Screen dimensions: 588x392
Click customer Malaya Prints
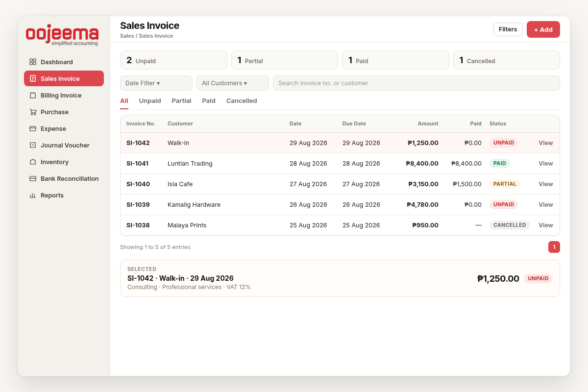pos(187,225)
